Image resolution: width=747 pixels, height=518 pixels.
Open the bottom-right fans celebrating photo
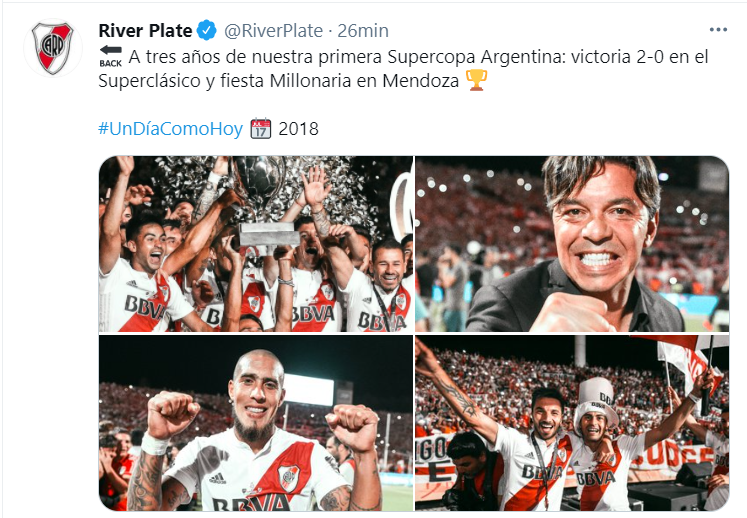pyautogui.click(x=572, y=424)
